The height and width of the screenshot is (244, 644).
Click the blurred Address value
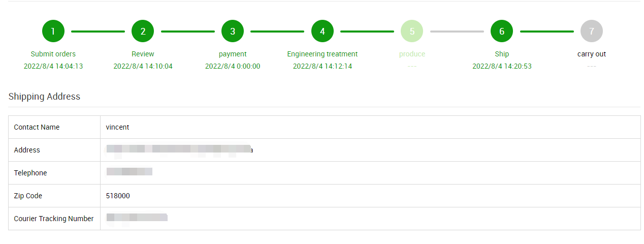coord(179,149)
